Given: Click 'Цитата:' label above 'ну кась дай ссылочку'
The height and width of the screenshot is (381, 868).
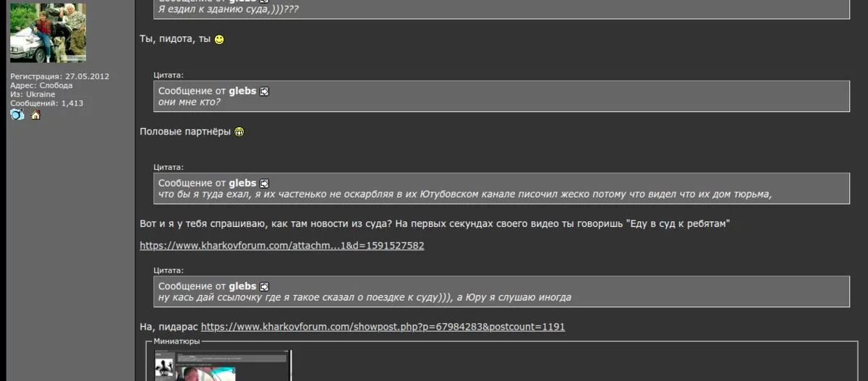Looking at the screenshot, I should click(169, 270).
